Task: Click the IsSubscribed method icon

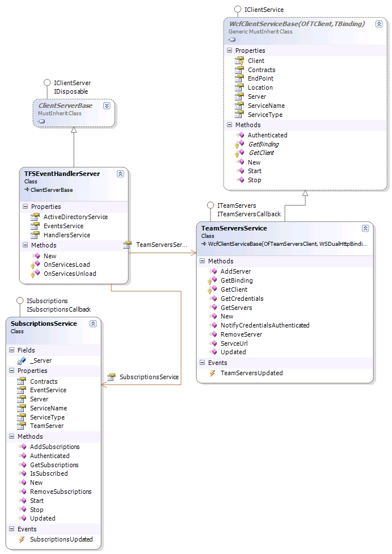Action: click(22, 473)
